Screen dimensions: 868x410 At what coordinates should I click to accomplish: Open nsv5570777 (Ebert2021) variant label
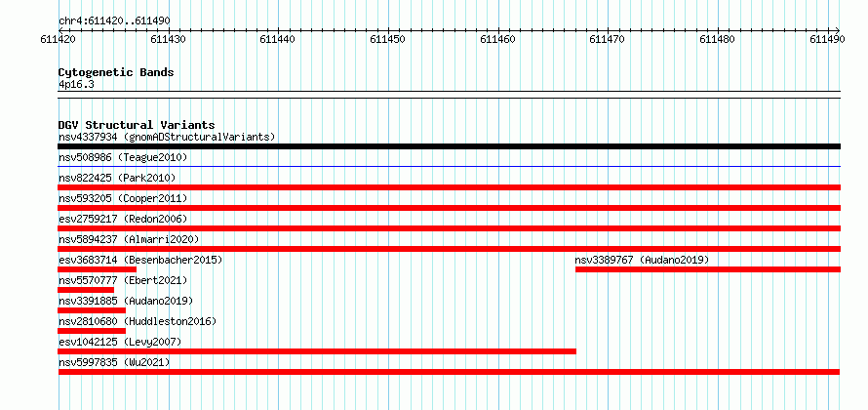tap(123, 280)
